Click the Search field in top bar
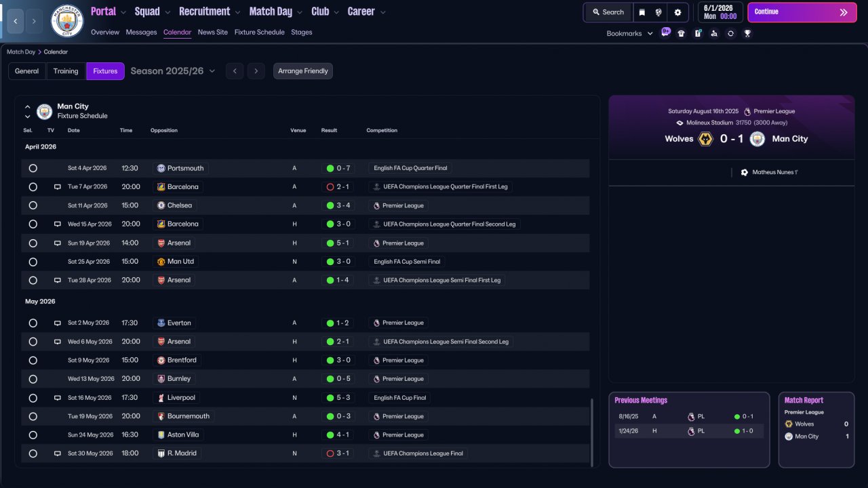The image size is (868, 488). click(608, 12)
